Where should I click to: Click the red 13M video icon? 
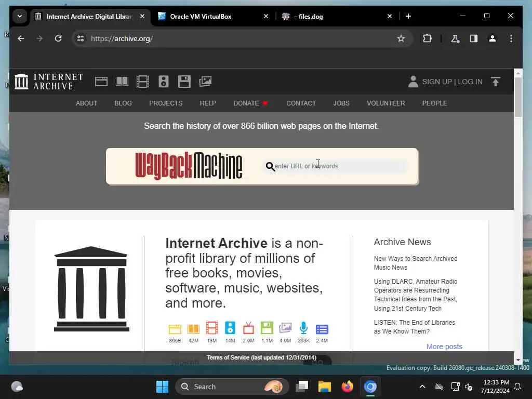212,328
